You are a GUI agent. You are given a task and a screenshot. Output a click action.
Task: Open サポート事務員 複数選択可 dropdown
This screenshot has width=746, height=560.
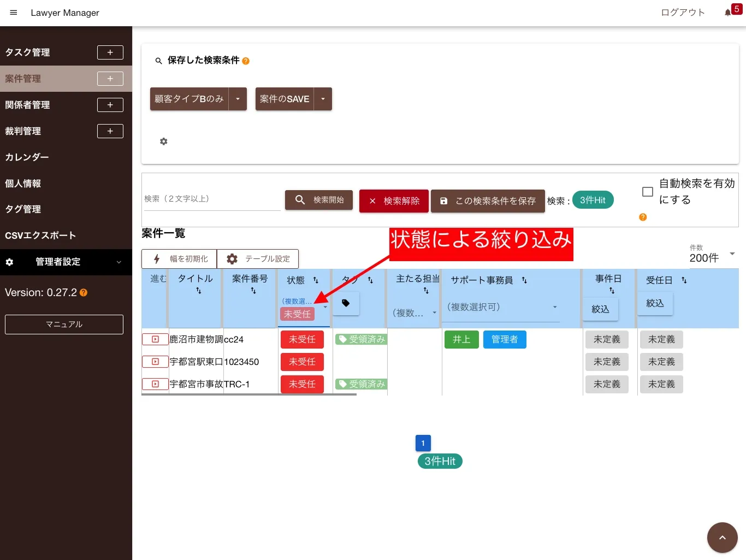(x=502, y=308)
